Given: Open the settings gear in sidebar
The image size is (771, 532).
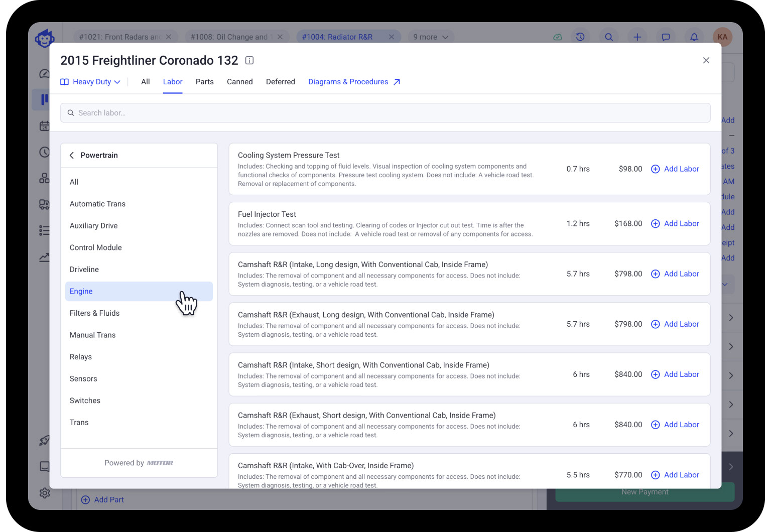Looking at the screenshot, I should tap(45, 493).
